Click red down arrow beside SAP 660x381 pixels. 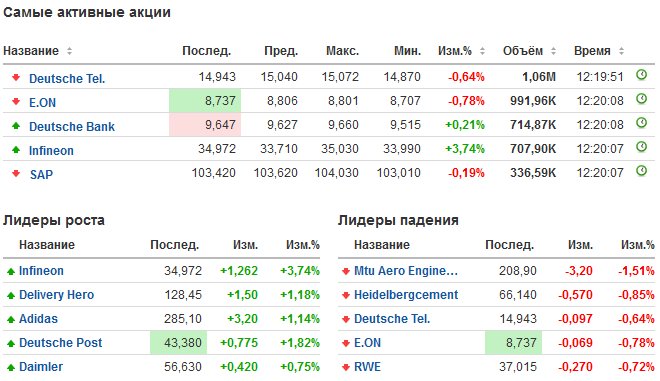coord(16,173)
